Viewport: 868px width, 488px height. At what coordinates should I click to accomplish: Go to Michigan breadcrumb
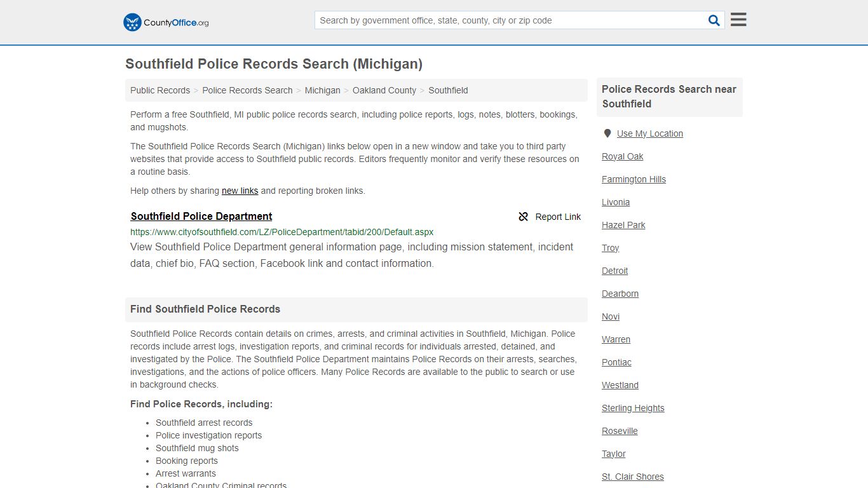click(x=322, y=90)
